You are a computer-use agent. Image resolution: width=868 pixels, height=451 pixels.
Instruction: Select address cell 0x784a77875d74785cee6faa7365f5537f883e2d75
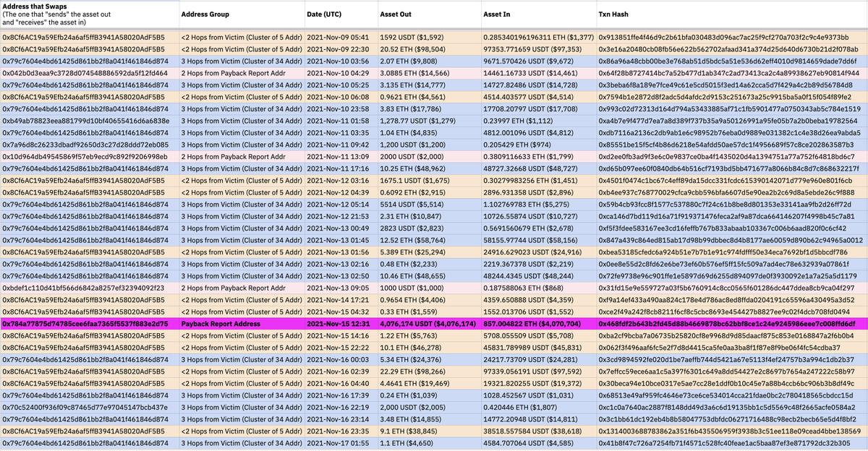[89, 324]
